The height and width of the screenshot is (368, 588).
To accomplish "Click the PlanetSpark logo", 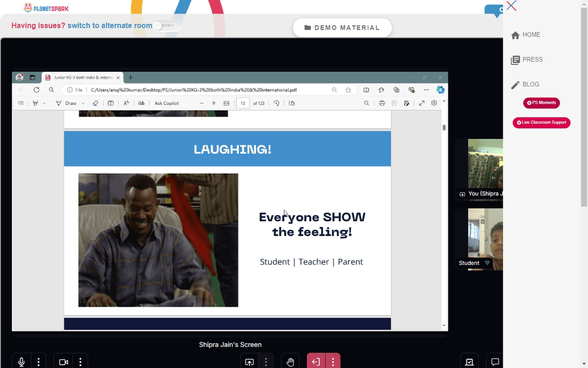I will coord(46,8).
